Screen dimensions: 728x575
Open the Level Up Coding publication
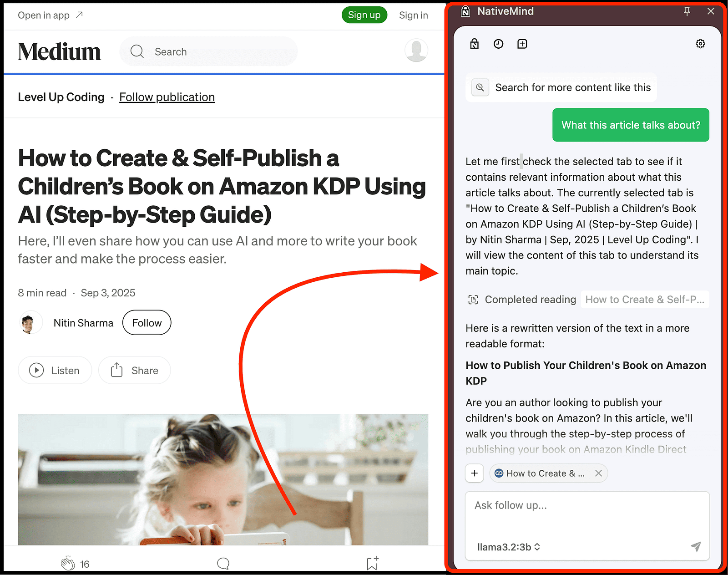[61, 97]
